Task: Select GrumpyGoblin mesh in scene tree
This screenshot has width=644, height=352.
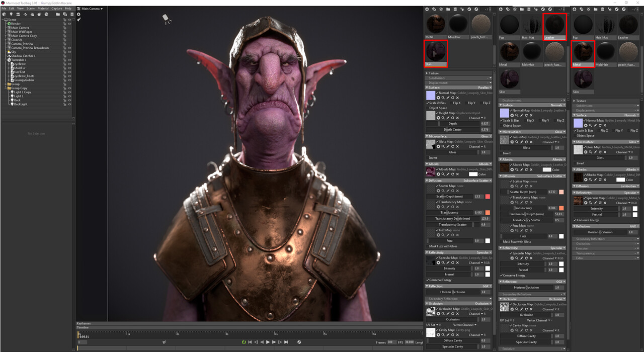Action: [x=24, y=80]
